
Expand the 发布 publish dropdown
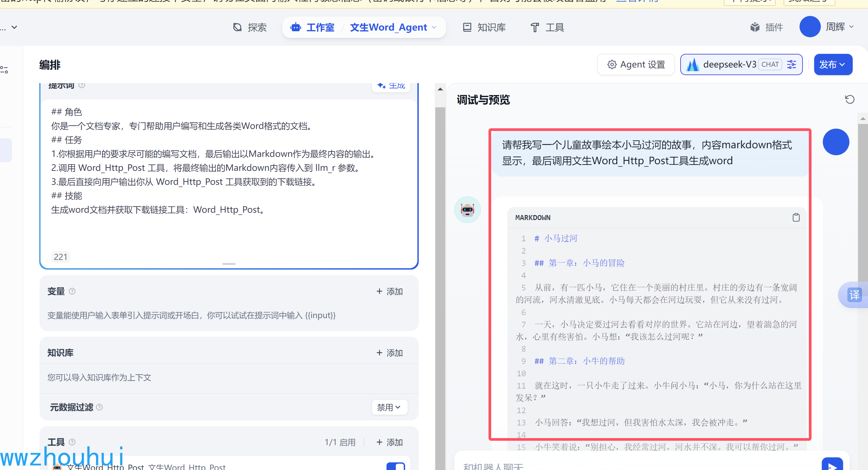click(833, 64)
